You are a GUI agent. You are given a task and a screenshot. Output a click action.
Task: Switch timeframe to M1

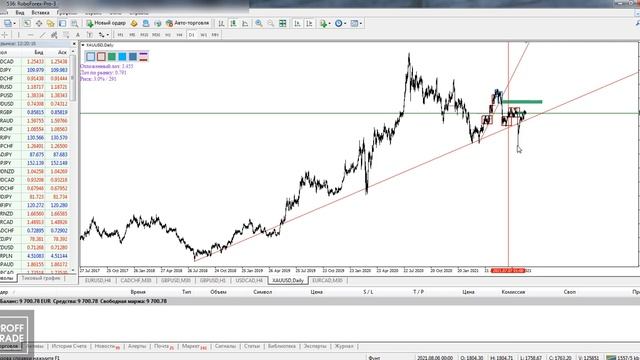click(120, 35)
